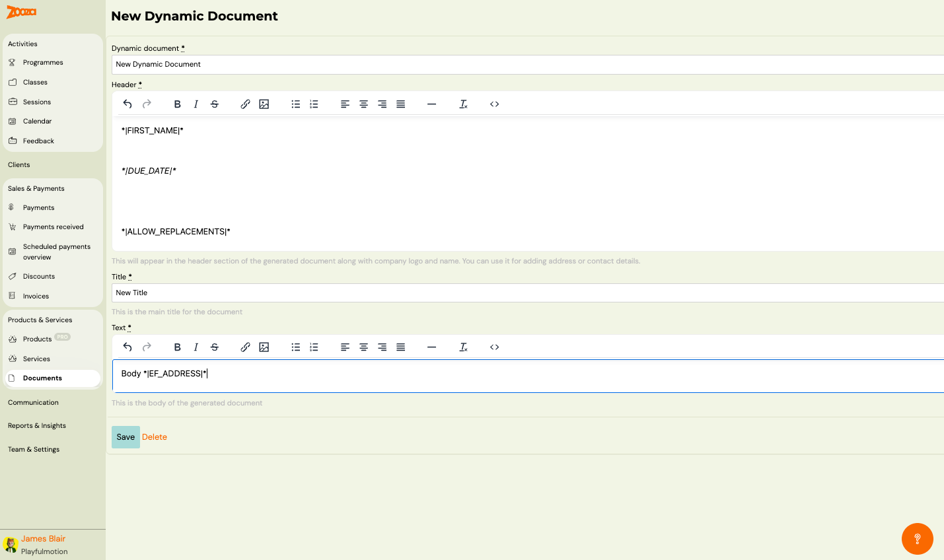Clear formatting in the Header editor
The width and height of the screenshot is (944, 560).
463,104
